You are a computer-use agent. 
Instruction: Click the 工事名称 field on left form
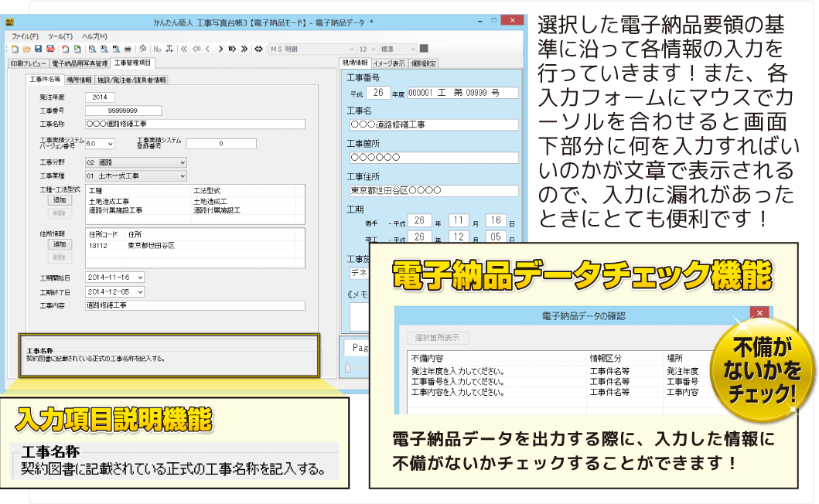point(195,124)
